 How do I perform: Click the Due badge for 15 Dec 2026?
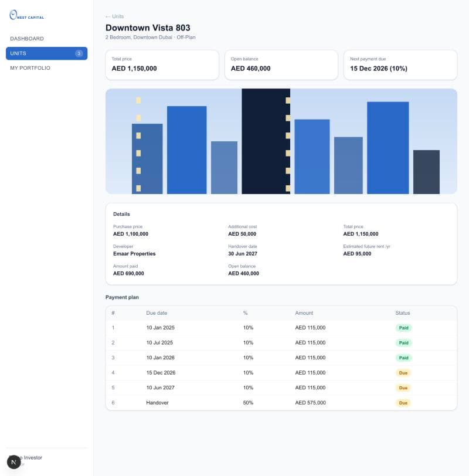[403, 373]
